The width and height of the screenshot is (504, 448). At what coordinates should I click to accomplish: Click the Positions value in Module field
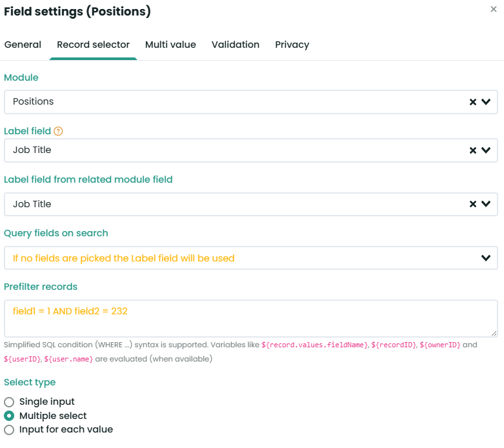click(x=34, y=102)
